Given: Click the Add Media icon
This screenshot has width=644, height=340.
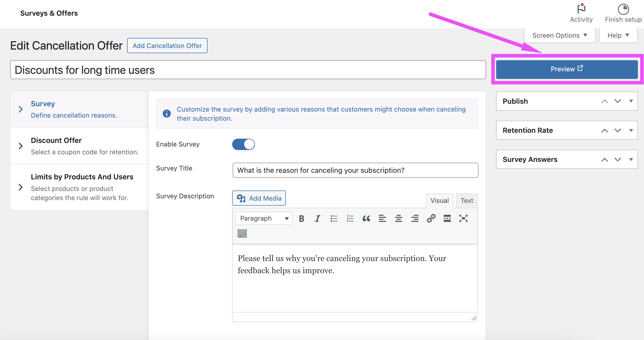Looking at the screenshot, I should point(241,198).
